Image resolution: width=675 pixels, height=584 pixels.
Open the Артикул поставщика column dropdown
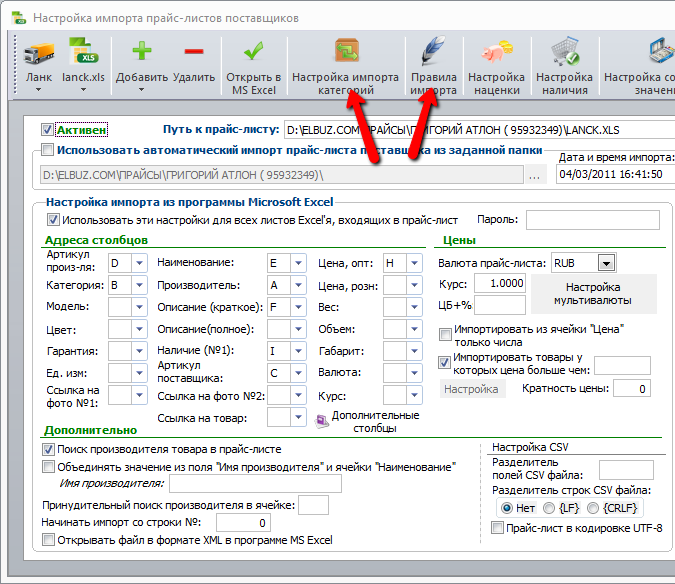pyautogui.click(x=298, y=373)
